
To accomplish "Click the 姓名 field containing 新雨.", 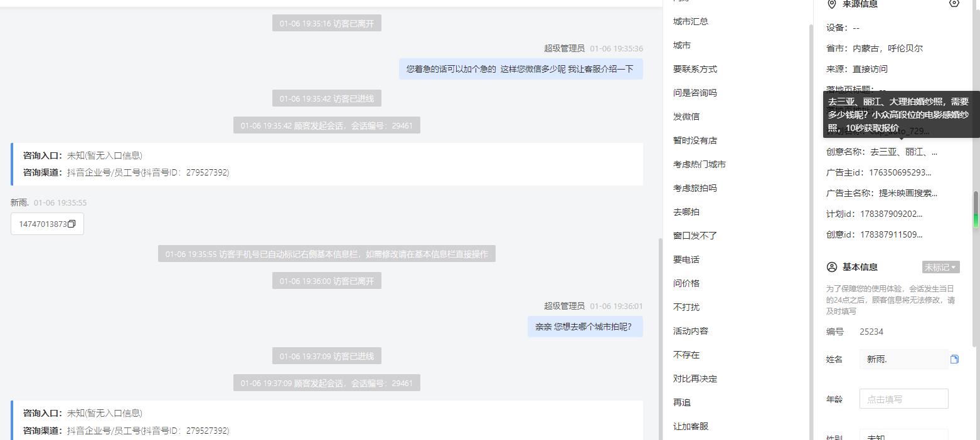I will click(x=903, y=359).
